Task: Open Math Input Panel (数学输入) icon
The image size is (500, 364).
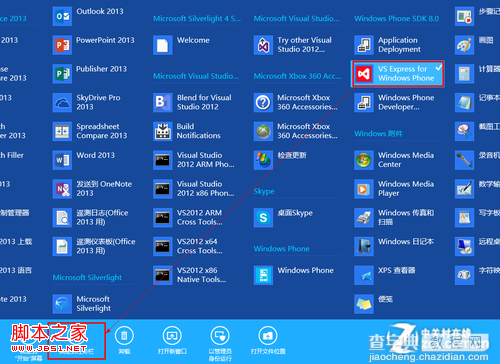Action: pos(464,188)
